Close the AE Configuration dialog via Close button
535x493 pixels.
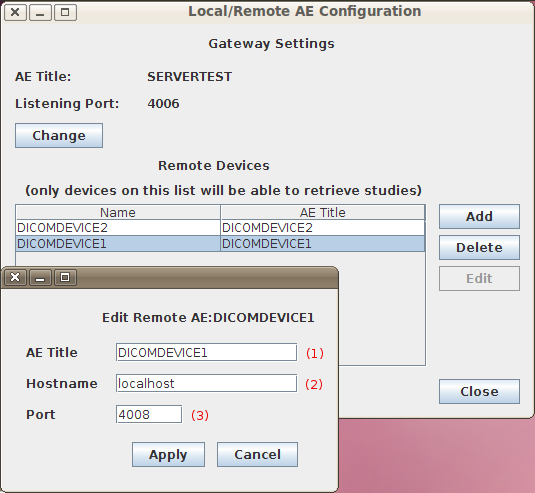tap(479, 391)
